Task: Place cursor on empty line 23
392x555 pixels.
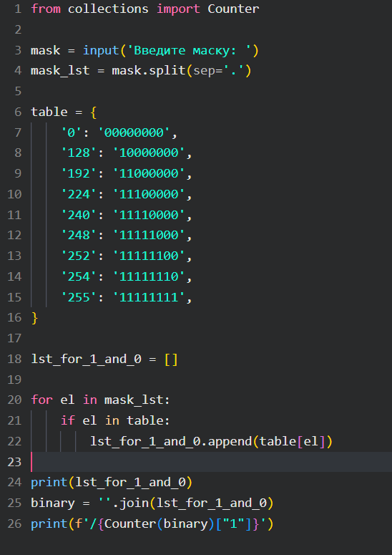Action: pyautogui.click(x=211, y=462)
